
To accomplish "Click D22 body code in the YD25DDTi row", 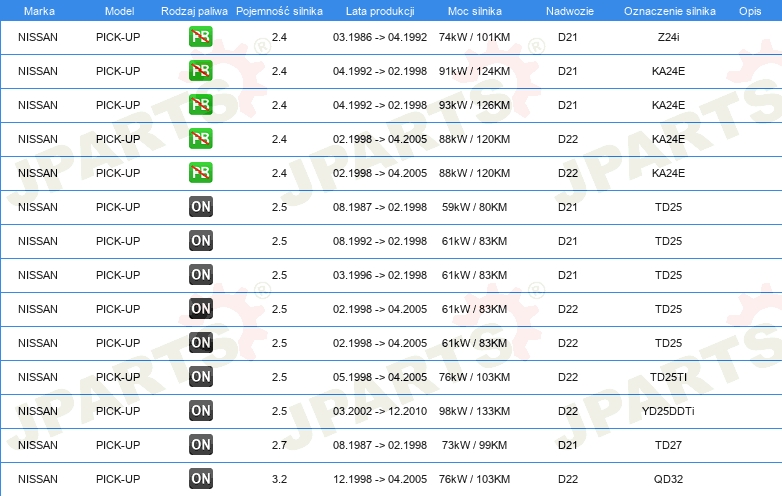I will [x=568, y=411].
